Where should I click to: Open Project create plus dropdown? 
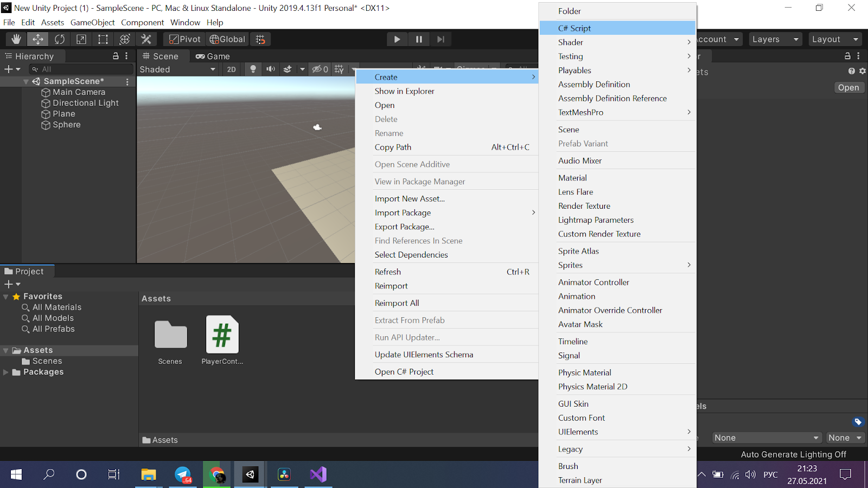click(x=12, y=284)
